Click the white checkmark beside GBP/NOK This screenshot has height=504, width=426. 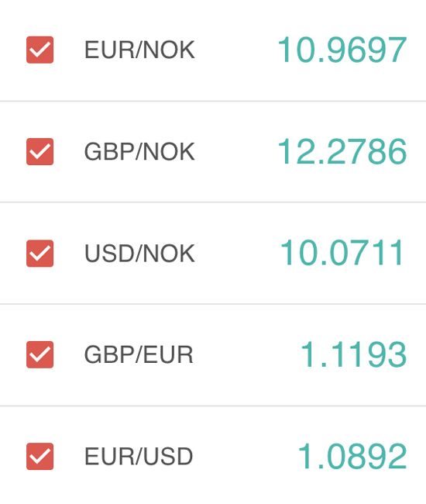(x=40, y=151)
